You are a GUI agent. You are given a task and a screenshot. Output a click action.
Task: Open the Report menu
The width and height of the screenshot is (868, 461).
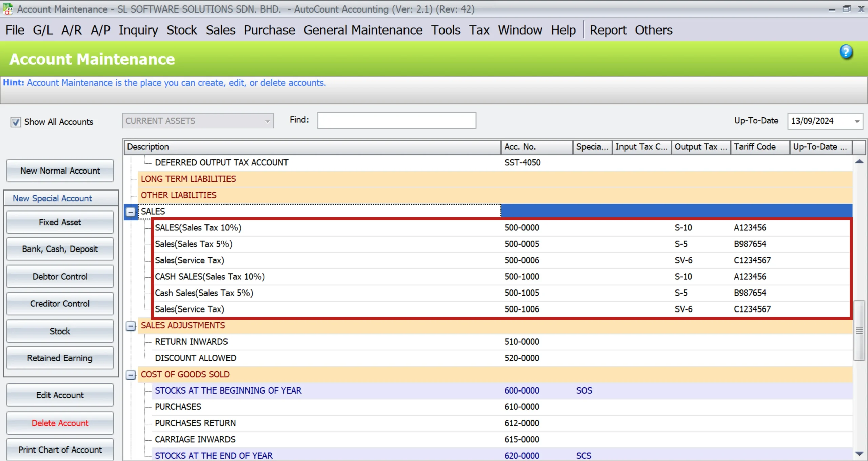point(608,30)
